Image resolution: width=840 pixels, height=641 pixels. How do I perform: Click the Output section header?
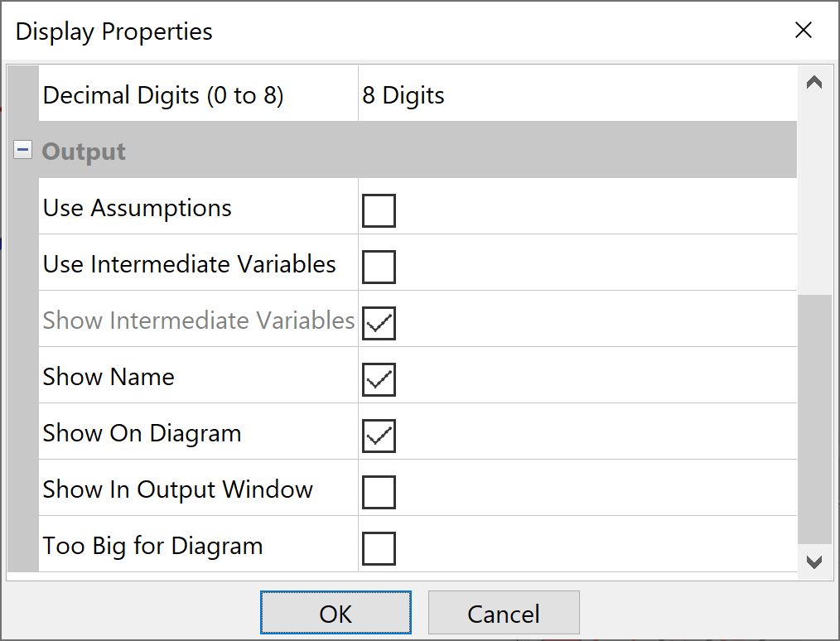84,152
